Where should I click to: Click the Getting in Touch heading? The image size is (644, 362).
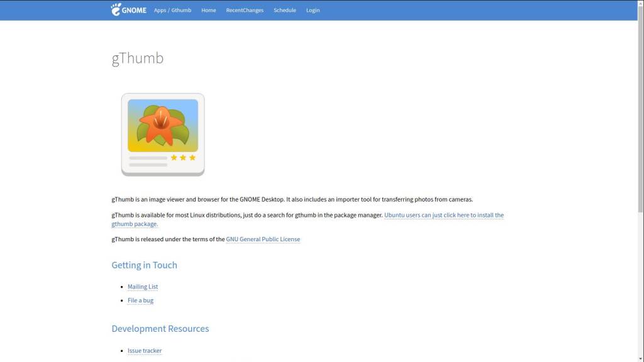pos(144,265)
